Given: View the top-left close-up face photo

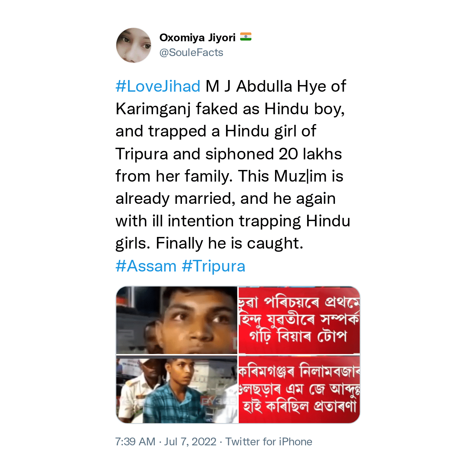Looking at the screenshot, I should [177, 320].
